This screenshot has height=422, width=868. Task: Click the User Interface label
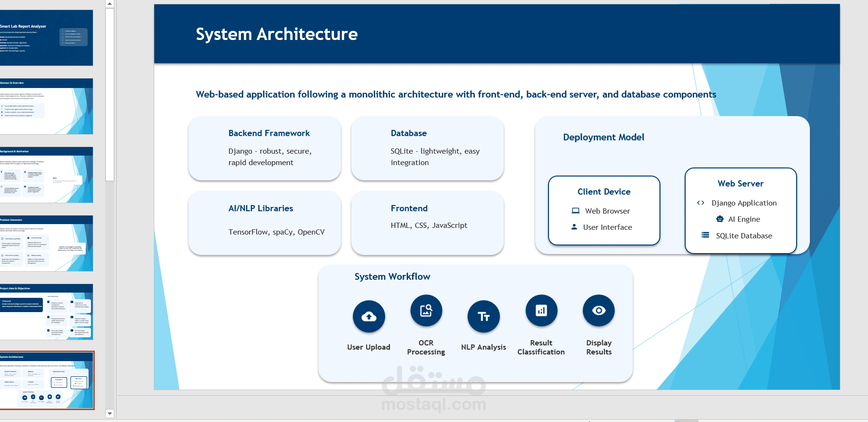tap(608, 227)
